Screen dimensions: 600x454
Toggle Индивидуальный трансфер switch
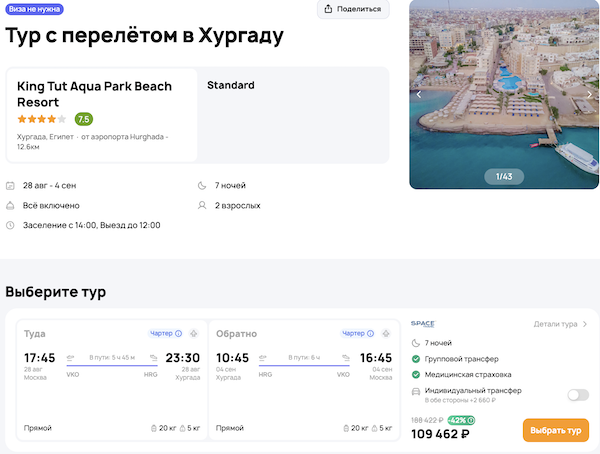click(x=577, y=395)
